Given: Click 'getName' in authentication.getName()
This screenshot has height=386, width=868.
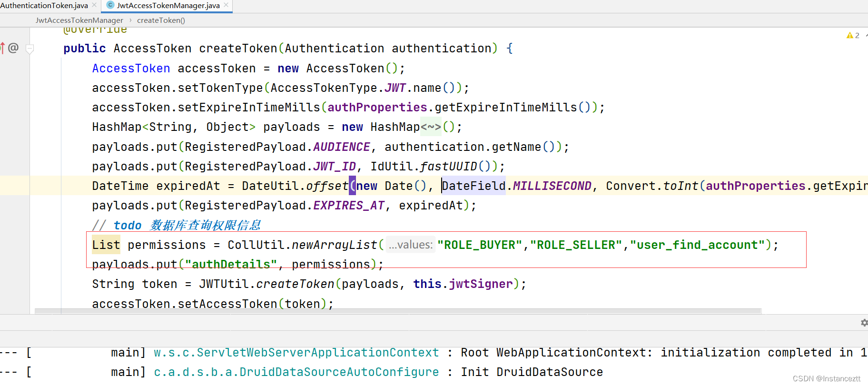Looking at the screenshot, I should (516, 147).
